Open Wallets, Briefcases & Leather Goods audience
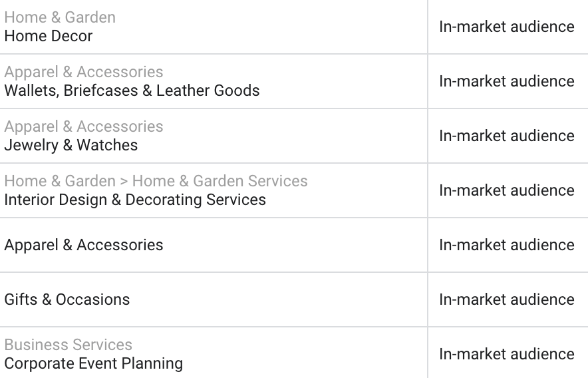This screenshot has width=588, height=378. [x=132, y=91]
